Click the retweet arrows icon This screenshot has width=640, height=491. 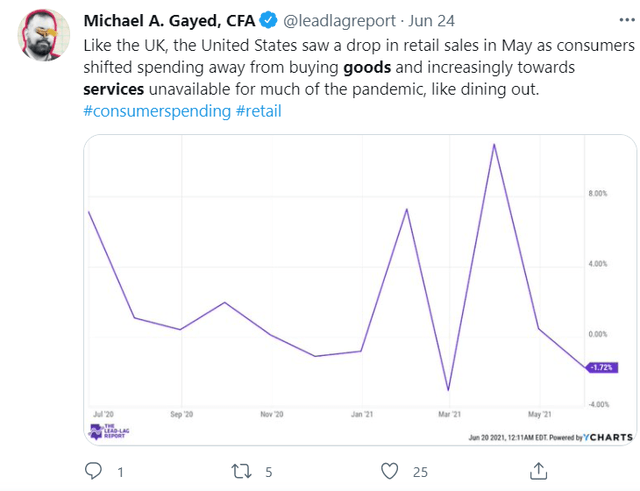pyautogui.click(x=241, y=471)
